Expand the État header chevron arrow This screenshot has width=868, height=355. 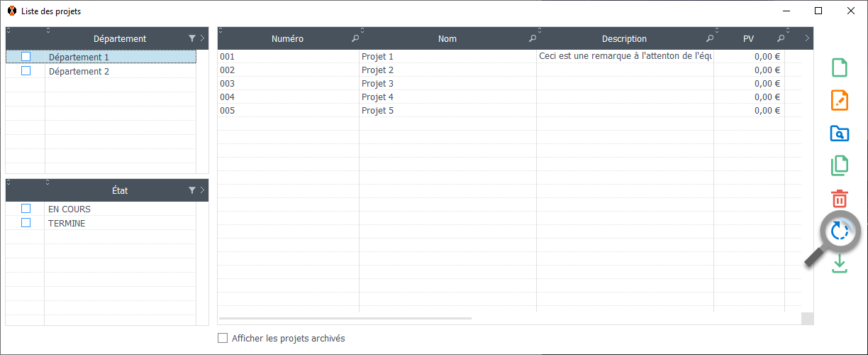(203, 190)
